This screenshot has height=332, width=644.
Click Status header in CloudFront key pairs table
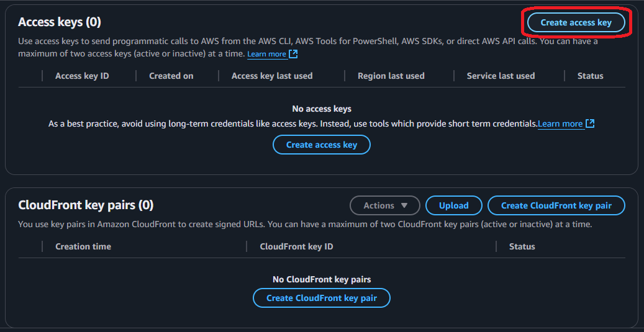(x=522, y=246)
